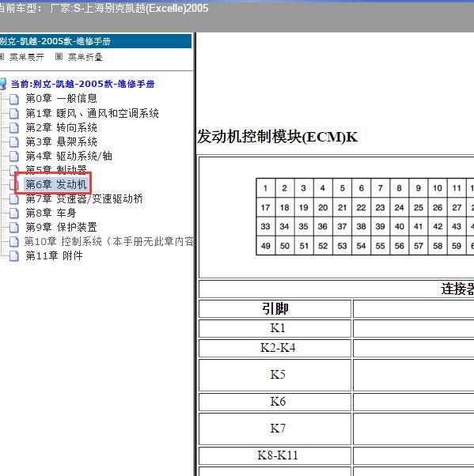This screenshot has width=474, height=476.
Task: Click pin row K6
Action: [275, 402]
